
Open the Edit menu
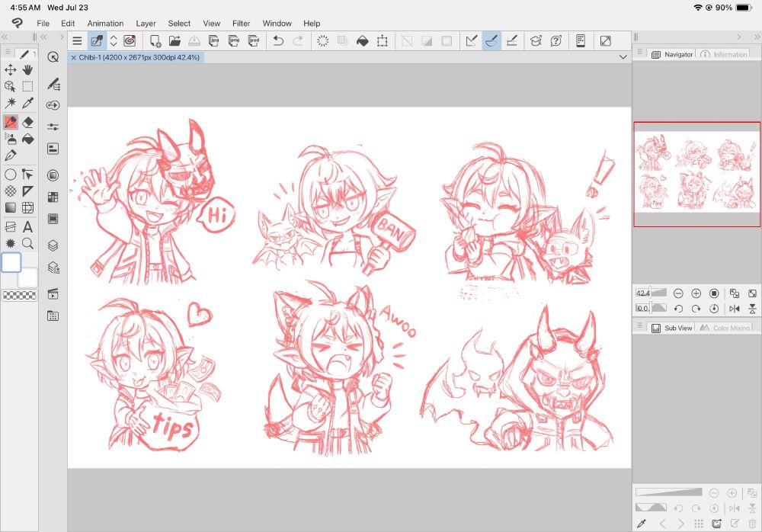pyautogui.click(x=68, y=24)
